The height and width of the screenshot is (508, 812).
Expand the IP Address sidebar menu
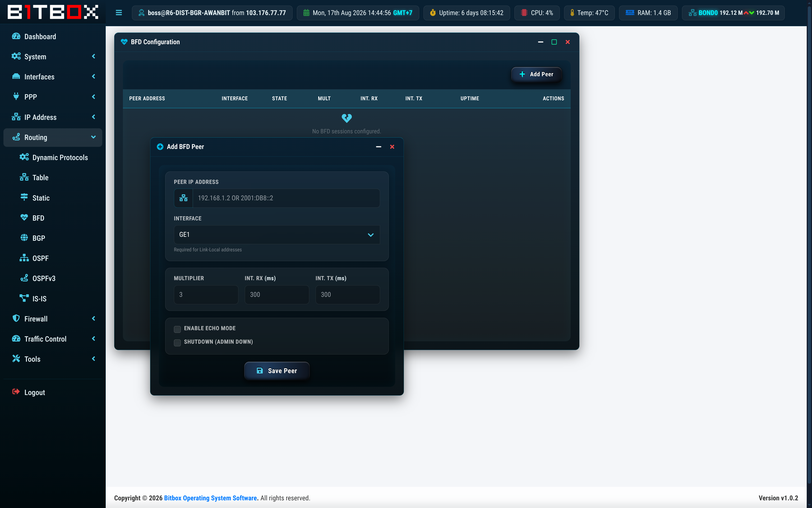(x=53, y=117)
